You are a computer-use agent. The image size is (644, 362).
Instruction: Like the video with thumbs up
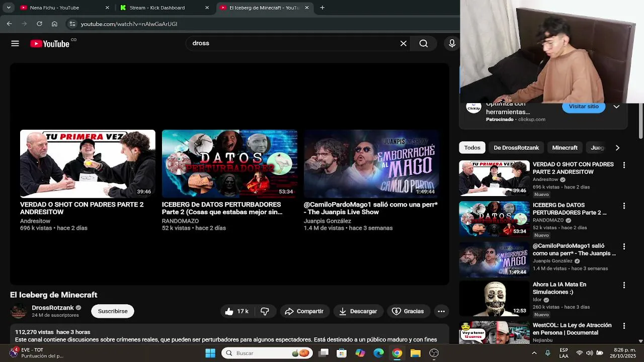tap(236, 311)
